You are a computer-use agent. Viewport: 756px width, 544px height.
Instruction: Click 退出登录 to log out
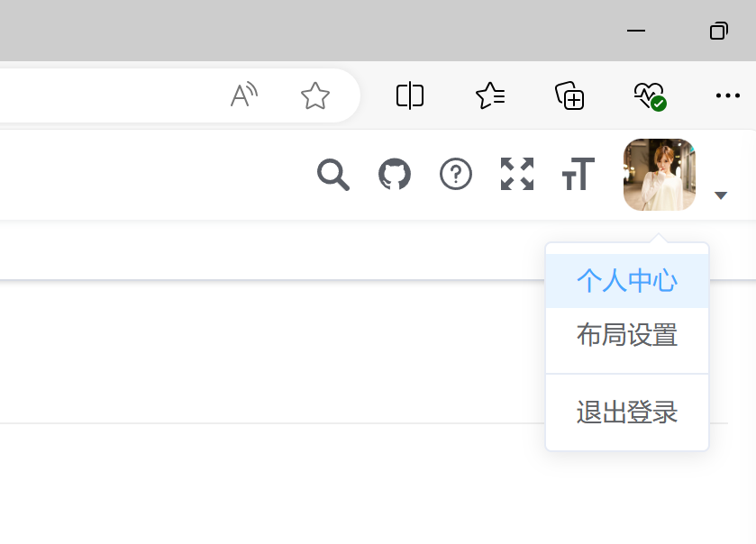point(627,413)
